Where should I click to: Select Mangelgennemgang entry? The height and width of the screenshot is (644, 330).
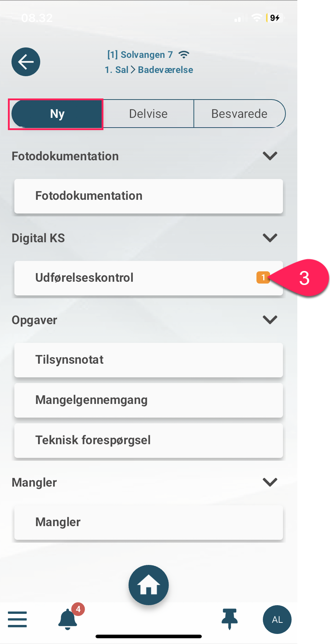coord(149,400)
